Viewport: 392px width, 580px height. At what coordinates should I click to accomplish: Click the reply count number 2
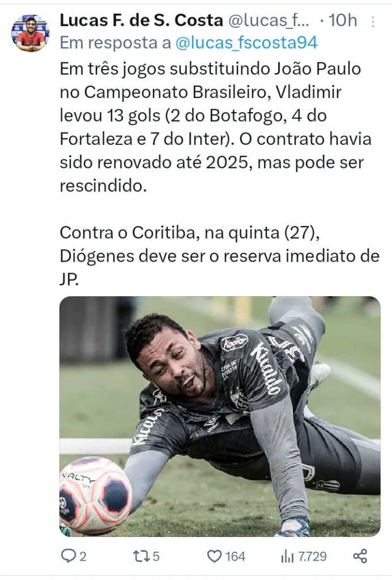[83, 556]
